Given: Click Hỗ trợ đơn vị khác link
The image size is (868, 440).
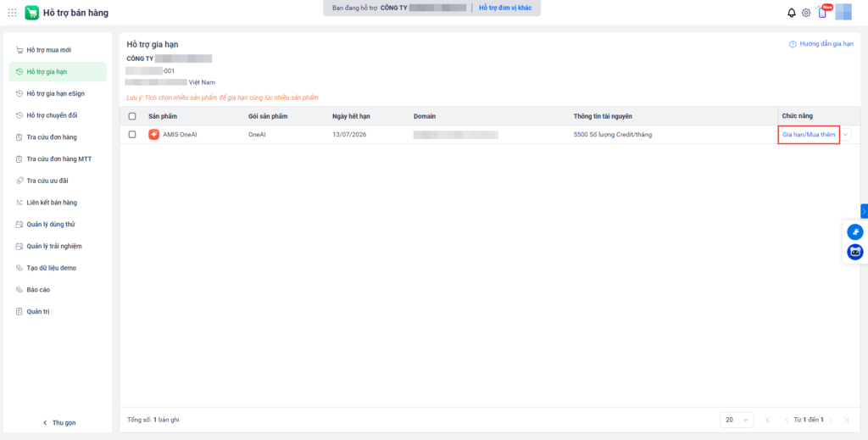Looking at the screenshot, I should (x=505, y=8).
